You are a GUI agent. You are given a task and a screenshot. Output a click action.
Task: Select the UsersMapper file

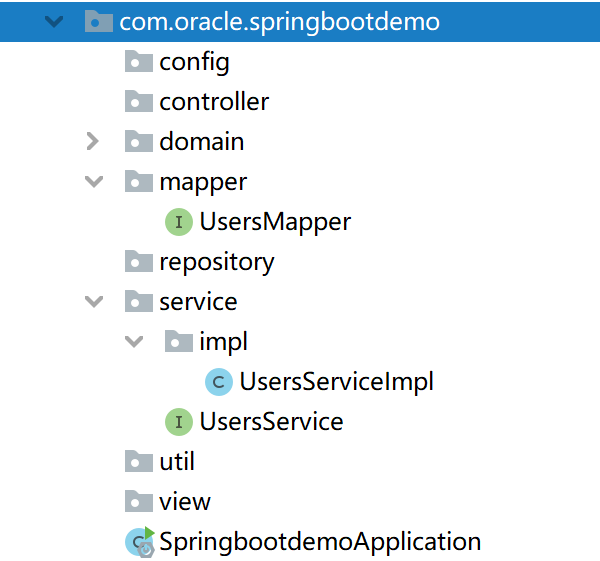[274, 222]
